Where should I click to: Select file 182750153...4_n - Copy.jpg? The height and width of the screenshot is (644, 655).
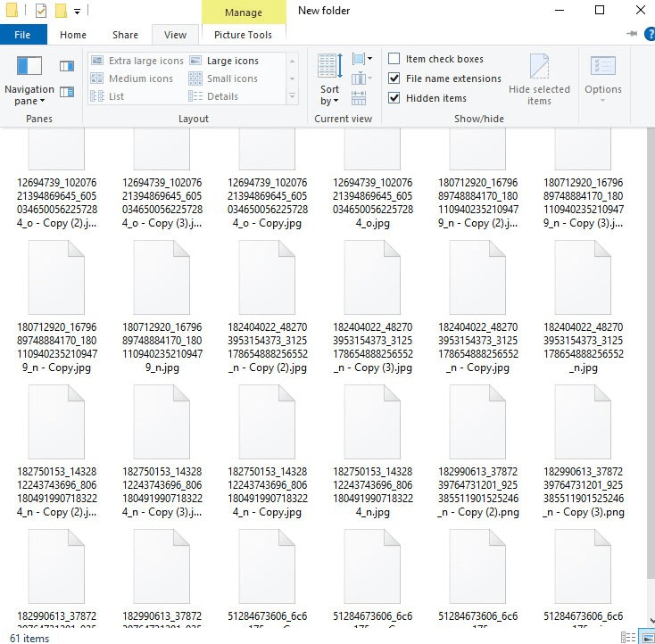pyautogui.click(x=268, y=451)
